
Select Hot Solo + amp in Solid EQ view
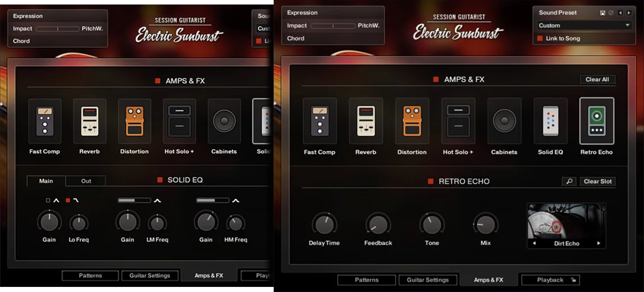click(179, 122)
